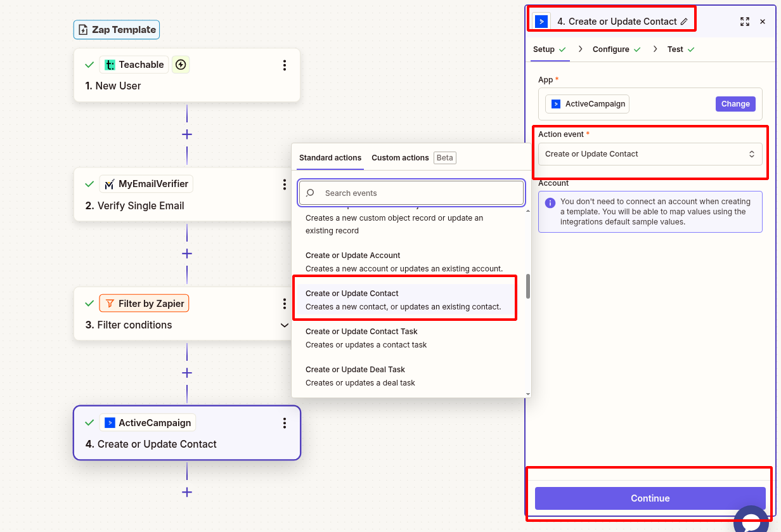The height and width of the screenshot is (532, 781).
Task: Click the ActiveCampaign icon on step 4
Action: coord(110,422)
